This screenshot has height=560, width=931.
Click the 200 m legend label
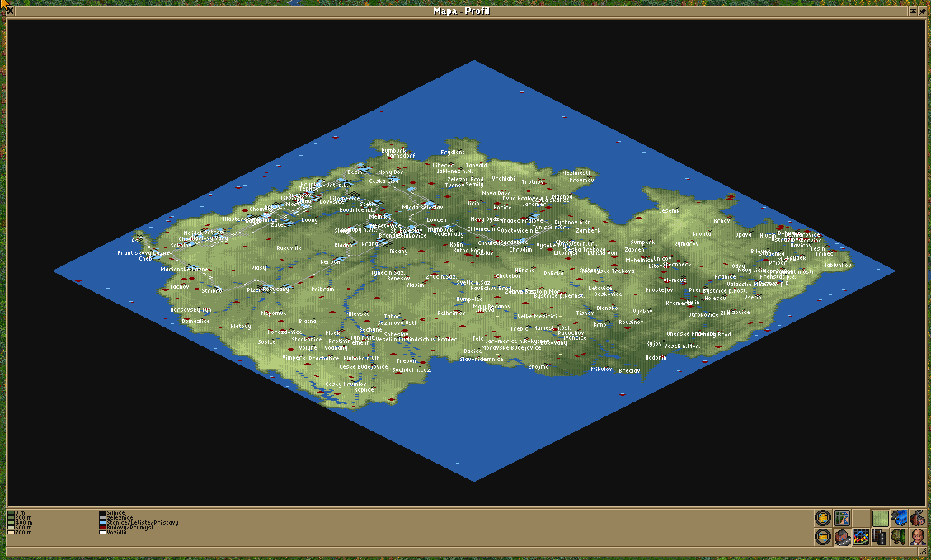coord(23,518)
